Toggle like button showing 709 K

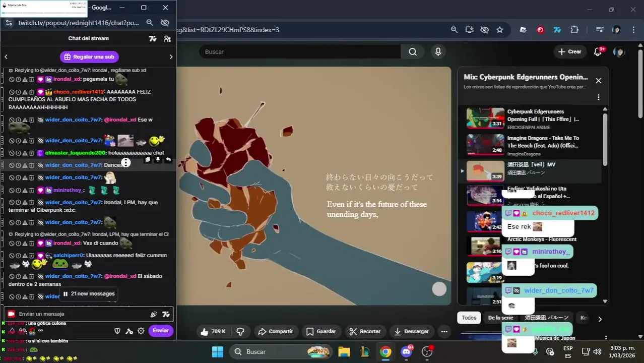pos(213,331)
